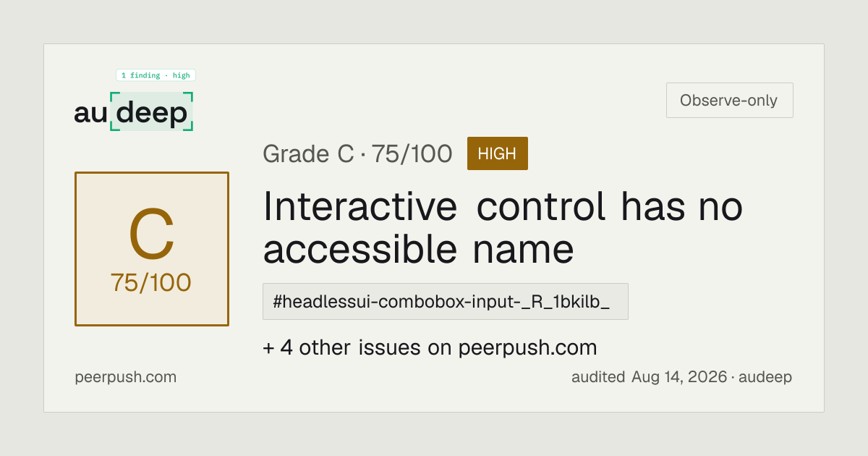This screenshot has width=868, height=456.
Task: Select the large letter C grade icon
Action: pyautogui.click(x=152, y=236)
